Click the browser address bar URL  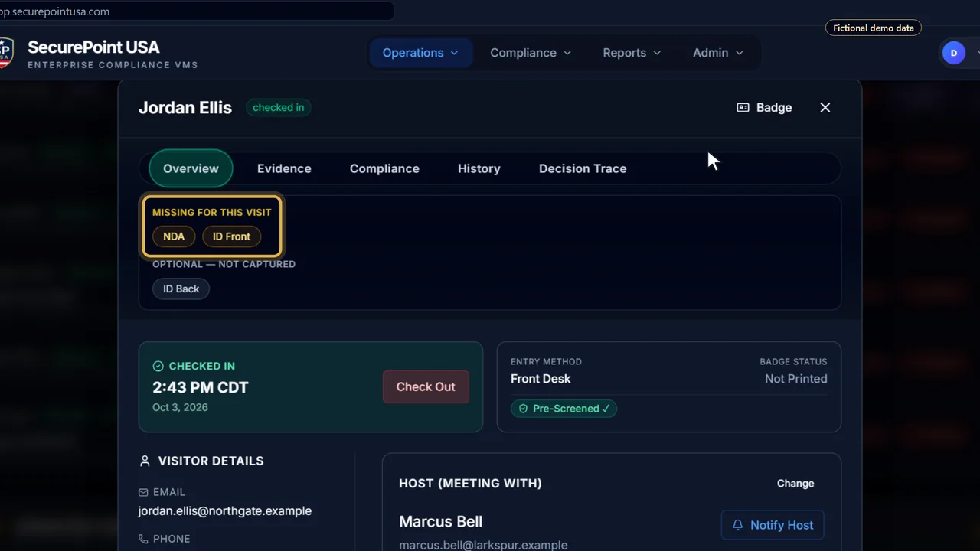(x=55, y=11)
